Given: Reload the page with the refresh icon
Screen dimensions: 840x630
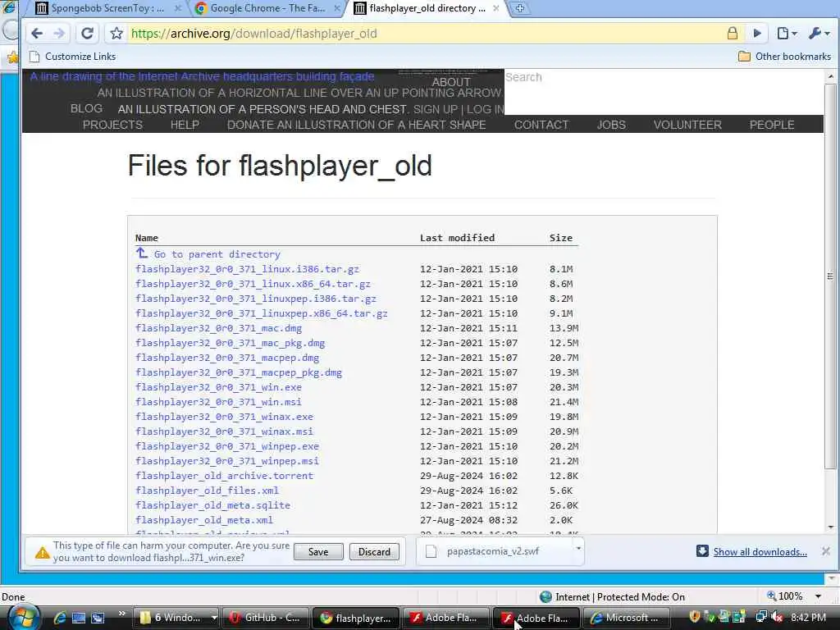Looking at the screenshot, I should pyautogui.click(x=87, y=33).
